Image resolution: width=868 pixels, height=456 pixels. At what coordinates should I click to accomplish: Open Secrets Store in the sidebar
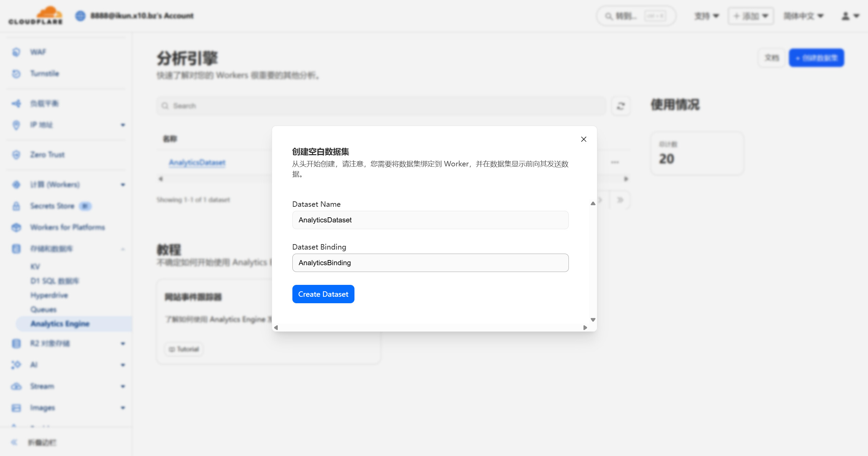[x=52, y=206]
